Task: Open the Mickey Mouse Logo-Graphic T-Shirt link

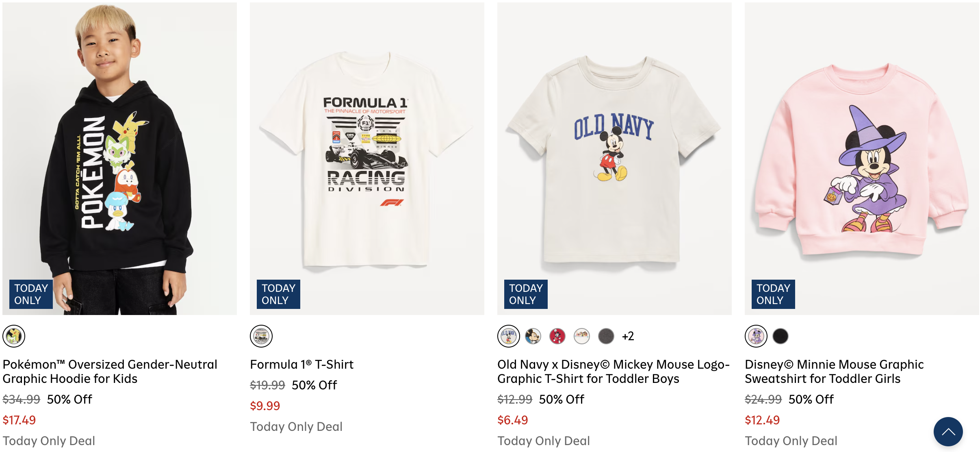Action: [x=614, y=371]
